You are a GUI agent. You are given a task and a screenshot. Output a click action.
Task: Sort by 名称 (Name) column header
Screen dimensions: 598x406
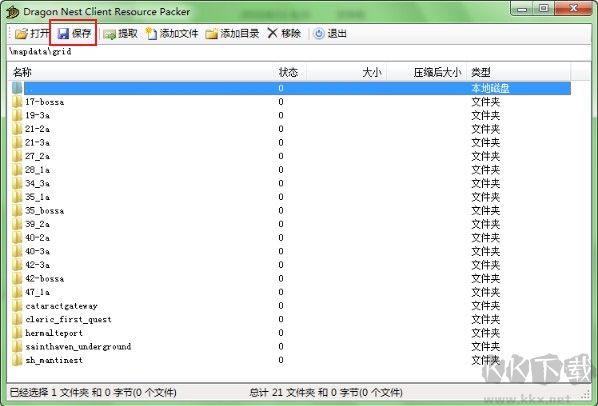pos(141,72)
